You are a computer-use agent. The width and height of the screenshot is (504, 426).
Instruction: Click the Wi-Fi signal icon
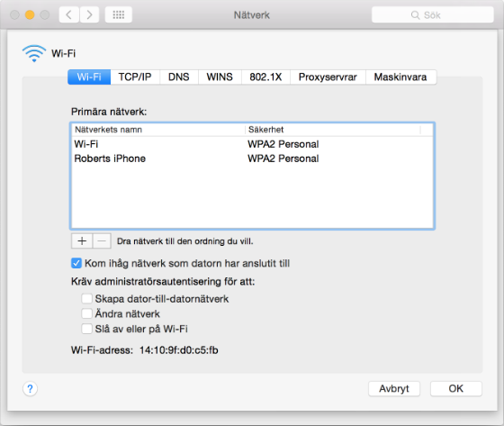coord(34,53)
